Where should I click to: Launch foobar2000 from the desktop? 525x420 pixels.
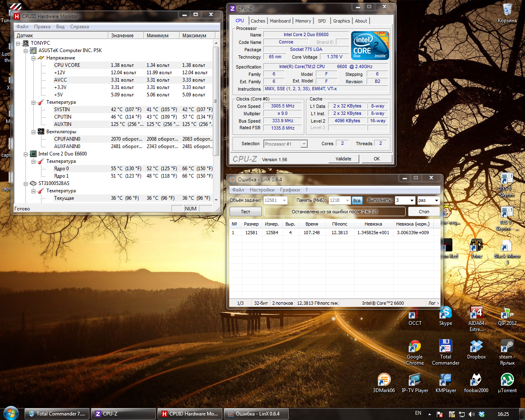[x=476, y=380]
